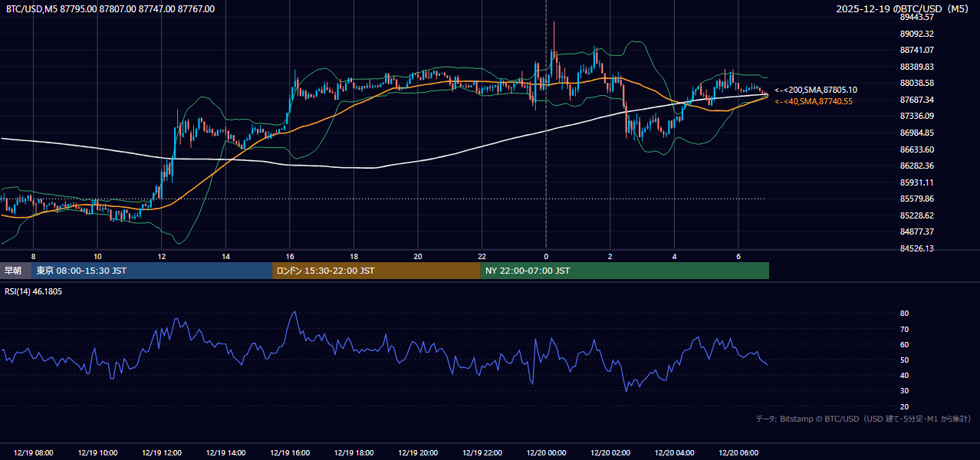Click the 12/19 20:00 timestamp
The width and height of the screenshot is (980, 460).
coord(418,453)
